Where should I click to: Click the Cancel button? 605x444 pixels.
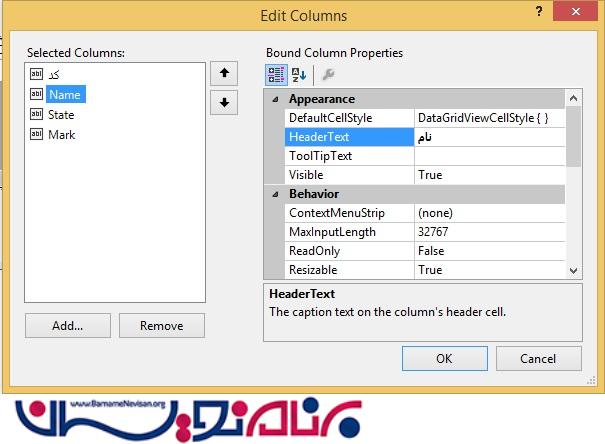[x=538, y=358]
